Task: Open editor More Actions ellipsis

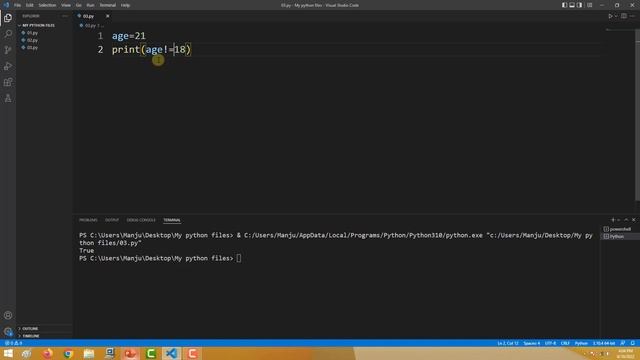Action: click(632, 16)
